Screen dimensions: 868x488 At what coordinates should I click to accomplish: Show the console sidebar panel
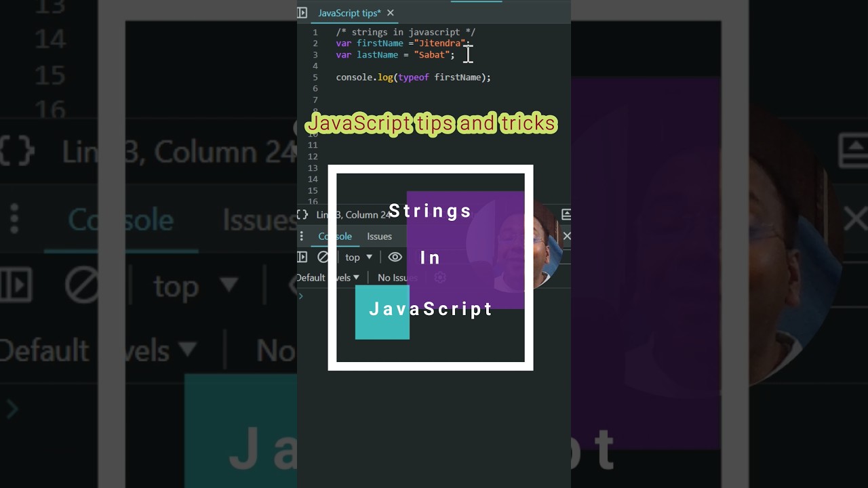(x=302, y=257)
